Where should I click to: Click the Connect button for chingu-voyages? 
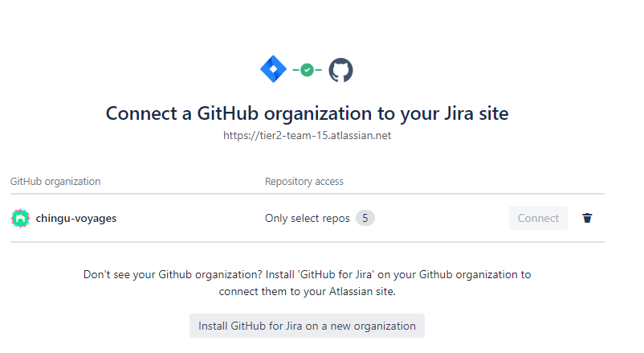538,218
